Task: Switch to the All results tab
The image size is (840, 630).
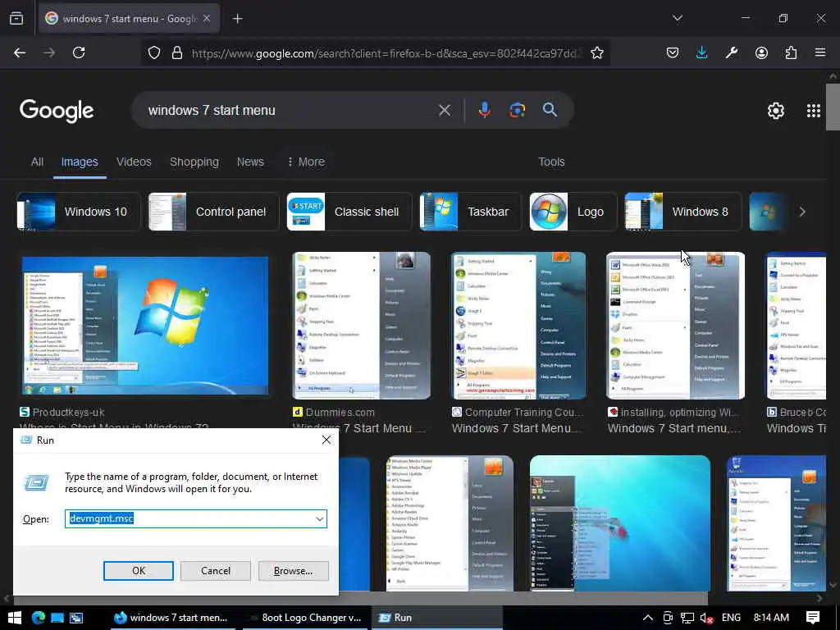Action: [x=37, y=162]
